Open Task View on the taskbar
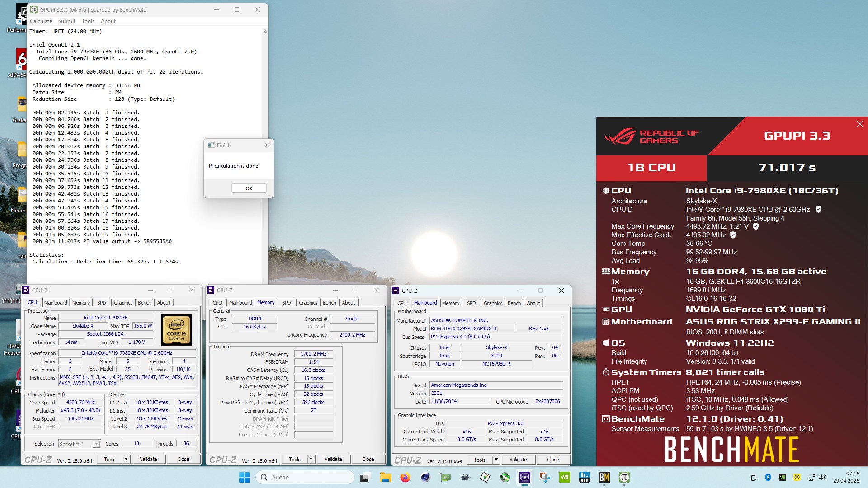The width and height of the screenshot is (868, 488). (365, 477)
